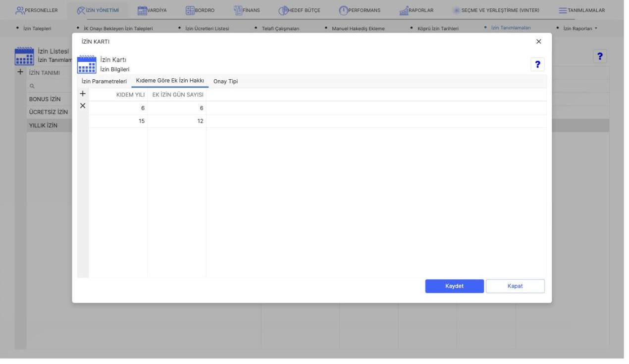Open help on the background İzin Listesi page
The image size is (629, 364).
pyautogui.click(x=600, y=56)
